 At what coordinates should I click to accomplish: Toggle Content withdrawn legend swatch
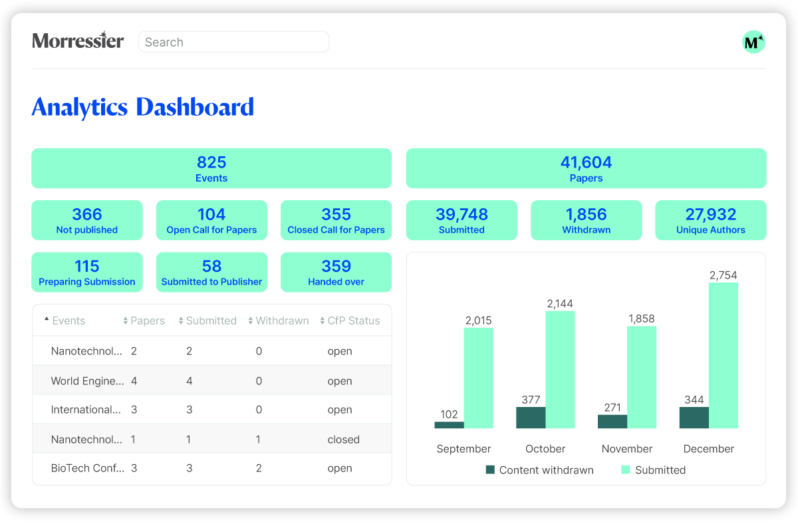[x=490, y=469]
